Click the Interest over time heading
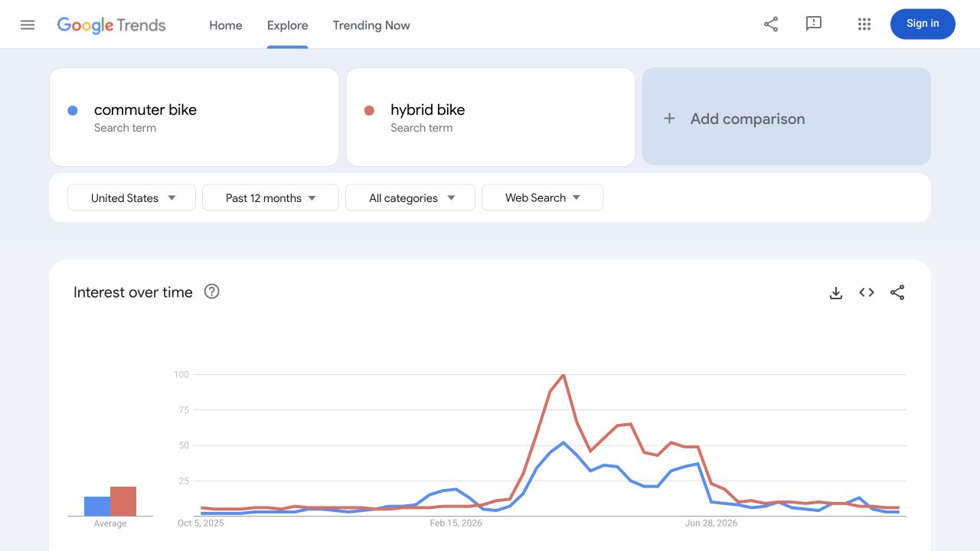Screen dimensions: 980x551 tap(133, 292)
